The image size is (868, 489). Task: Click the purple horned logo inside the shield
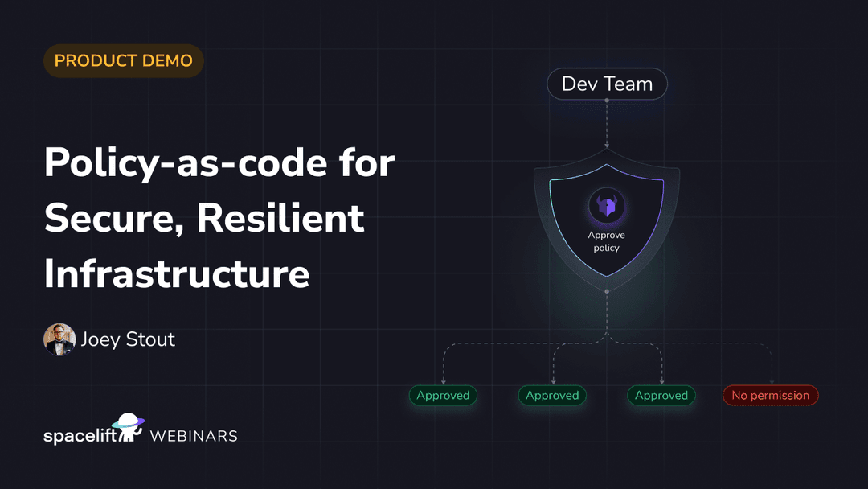tap(607, 206)
